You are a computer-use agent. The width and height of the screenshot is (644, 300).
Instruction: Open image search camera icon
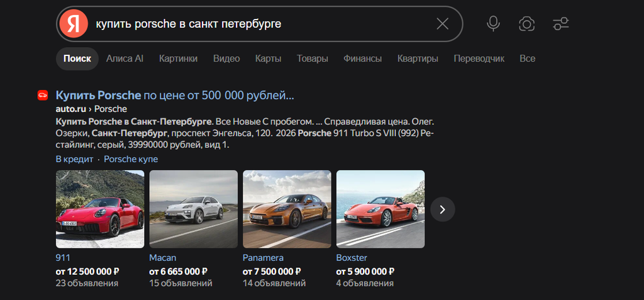[526, 24]
